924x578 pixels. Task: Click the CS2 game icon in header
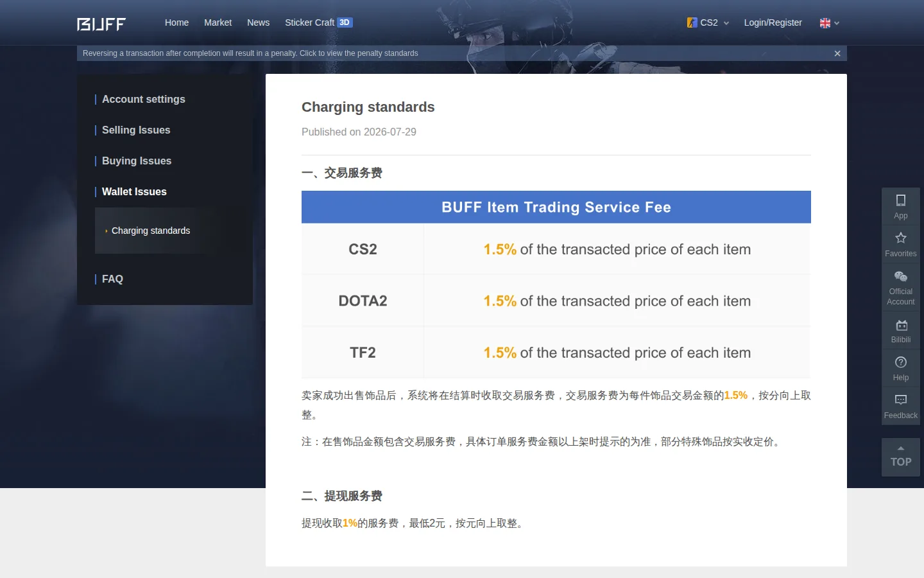tap(692, 22)
